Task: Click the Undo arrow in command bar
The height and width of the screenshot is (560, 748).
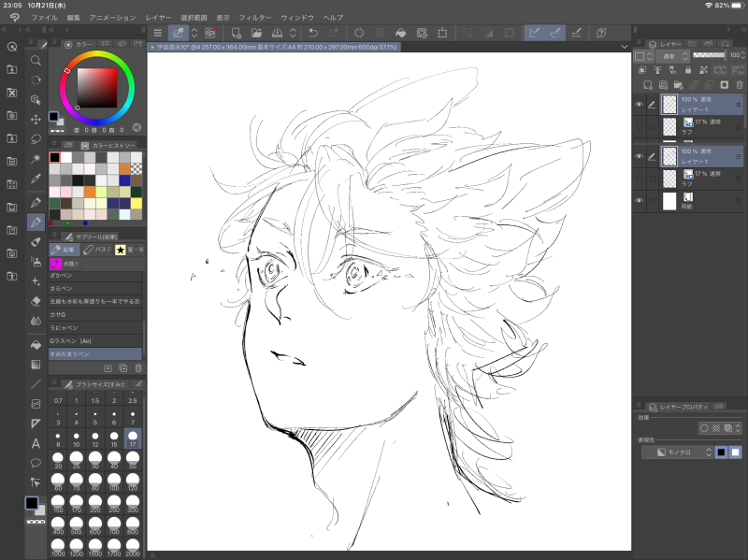Action: tap(313, 33)
